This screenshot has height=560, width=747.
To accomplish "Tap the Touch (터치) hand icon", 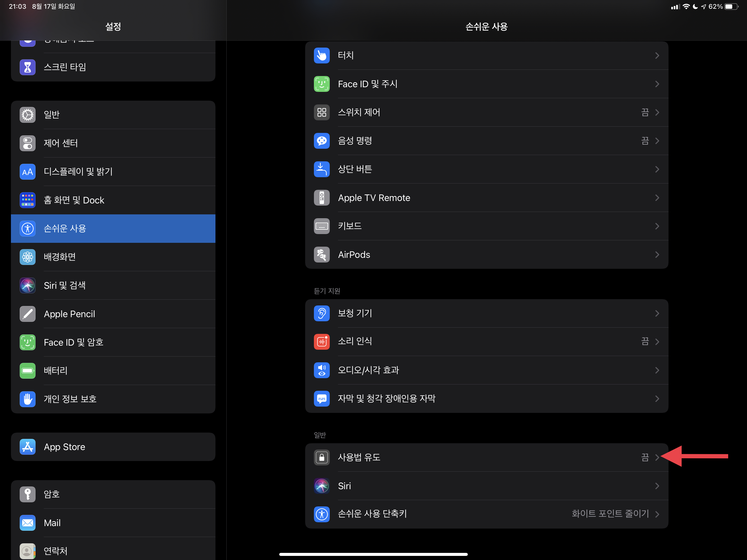I will coord(322,56).
